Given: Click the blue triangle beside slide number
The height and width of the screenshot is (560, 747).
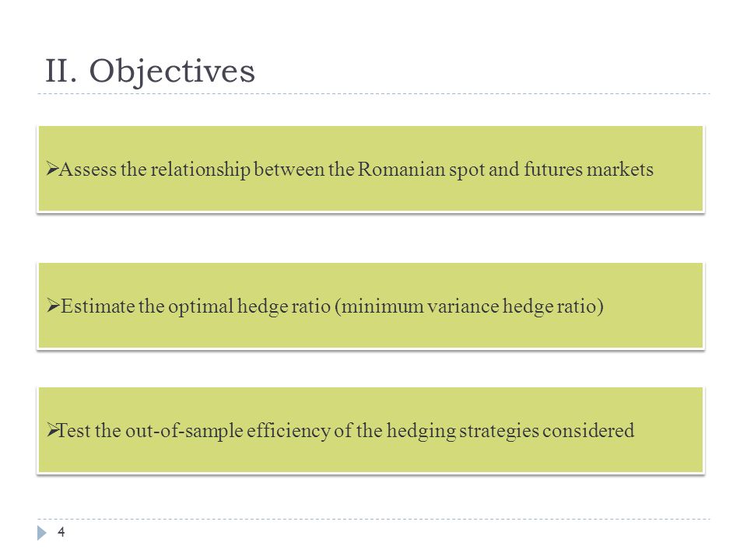Looking at the screenshot, I should click(x=42, y=533).
